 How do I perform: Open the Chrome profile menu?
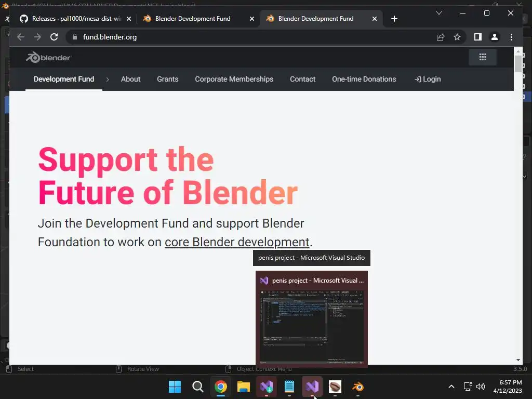[x=495, y=37]
